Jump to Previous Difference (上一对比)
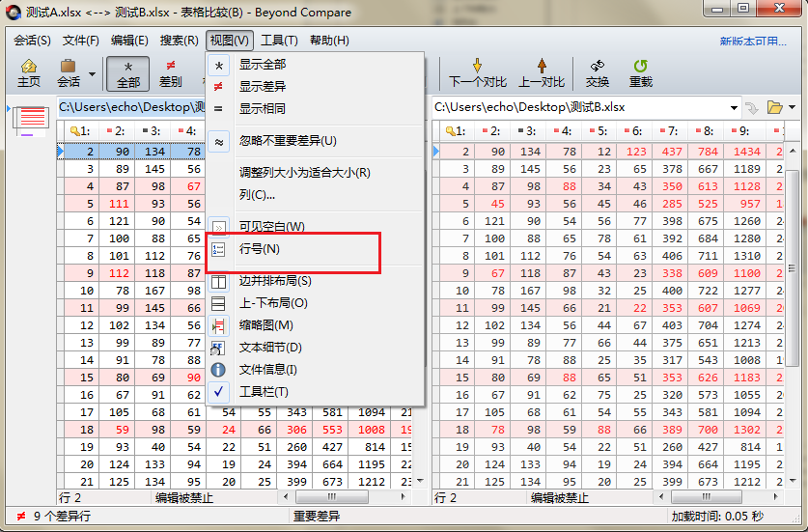 (x=541, y=73)
